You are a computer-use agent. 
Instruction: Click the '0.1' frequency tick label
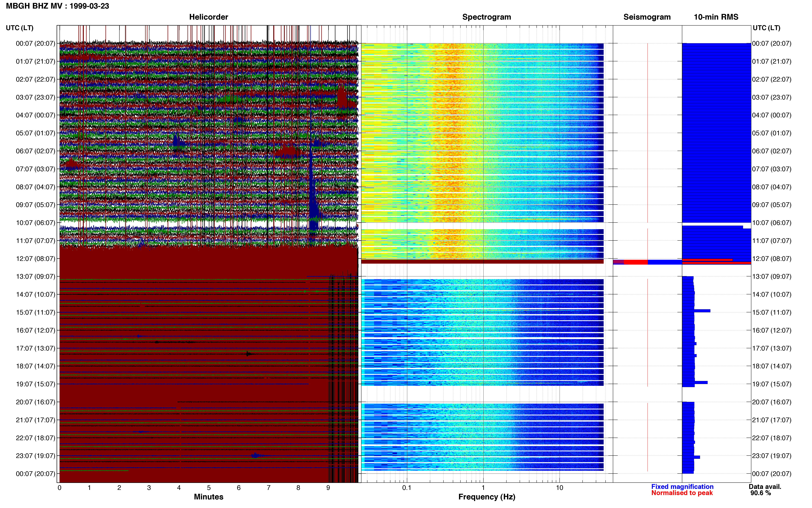click(x=407, y=487)
